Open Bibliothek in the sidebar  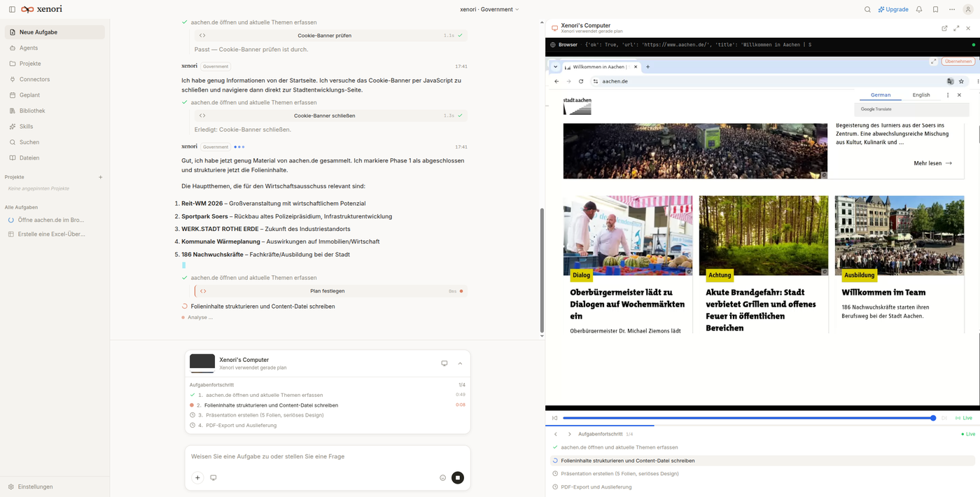(55, 111)
